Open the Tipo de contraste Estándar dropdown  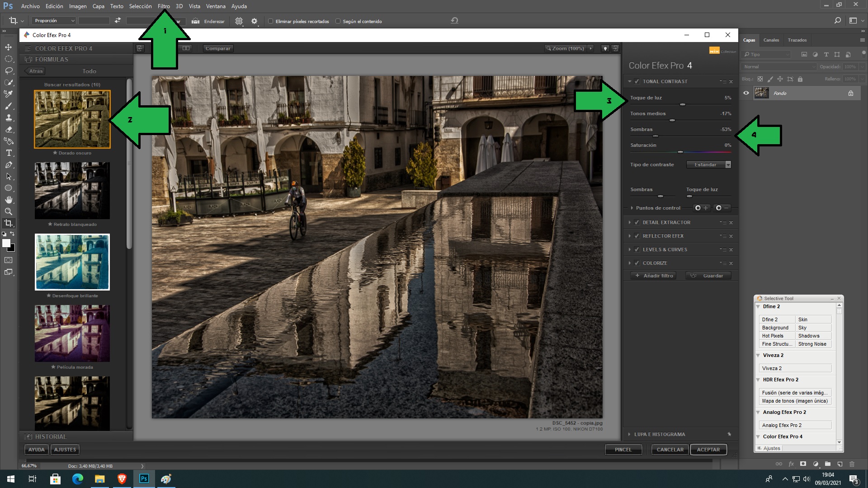[x=708, y=164]
